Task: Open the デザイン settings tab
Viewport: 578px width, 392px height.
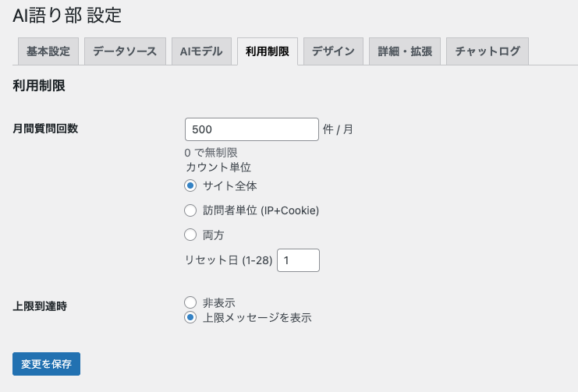Action: [x=333, y=51]
